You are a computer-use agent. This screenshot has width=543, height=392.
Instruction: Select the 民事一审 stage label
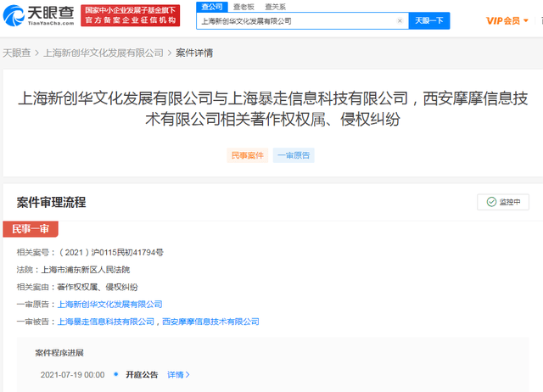[31, 229]
